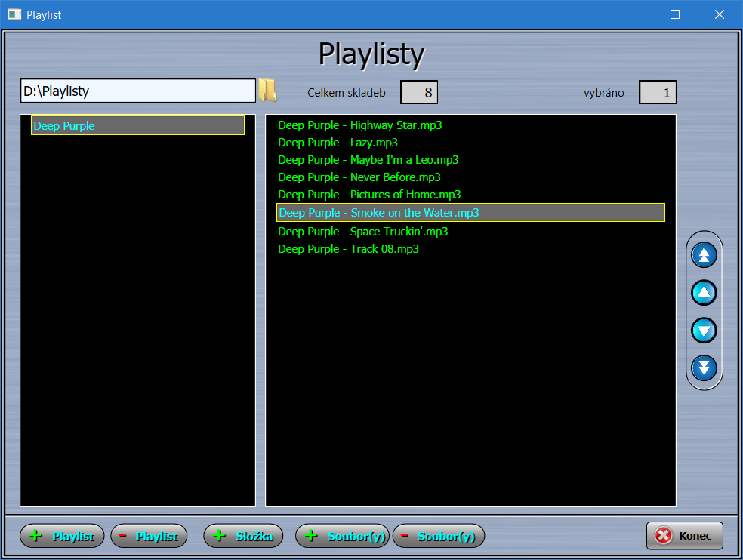Click the move-to-bottom arrow icon

704,368
